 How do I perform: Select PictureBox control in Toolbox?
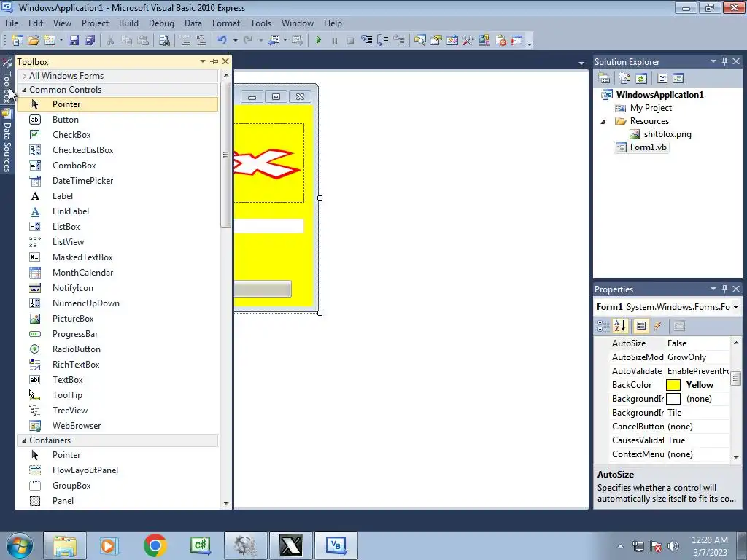117,319
